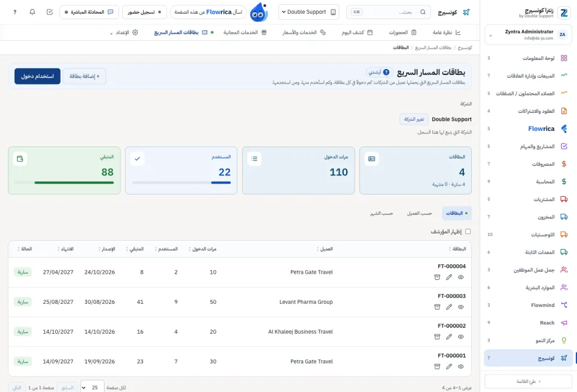The image size is (577, 392).
Task: Open المشتريات purchases sidebar item
Action: 528,199
